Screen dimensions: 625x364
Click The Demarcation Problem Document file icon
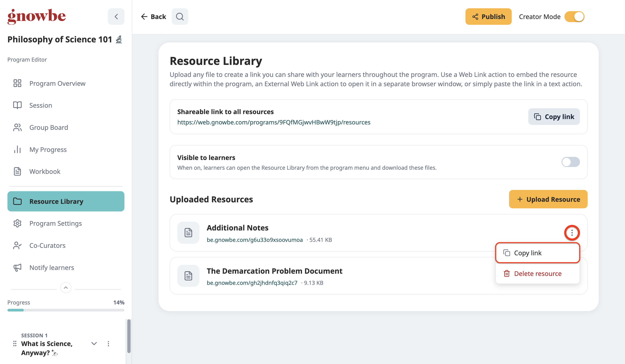coord(188,276)
